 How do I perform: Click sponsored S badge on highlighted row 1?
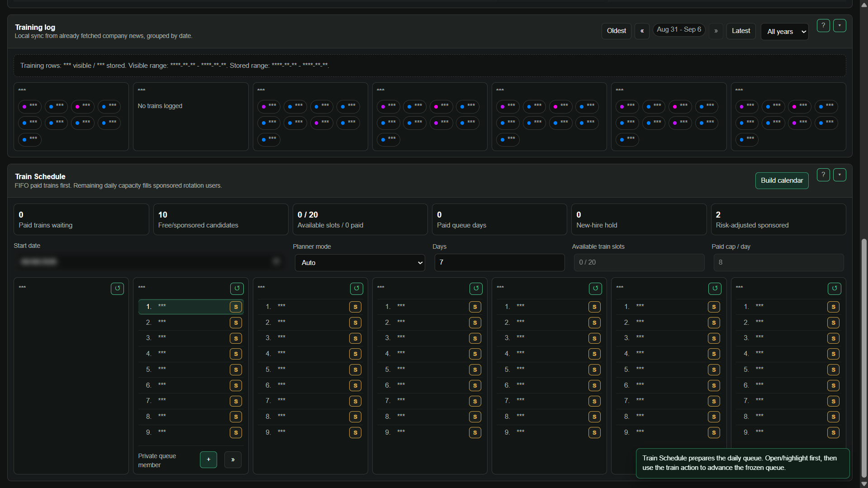(x=236, y=307)
